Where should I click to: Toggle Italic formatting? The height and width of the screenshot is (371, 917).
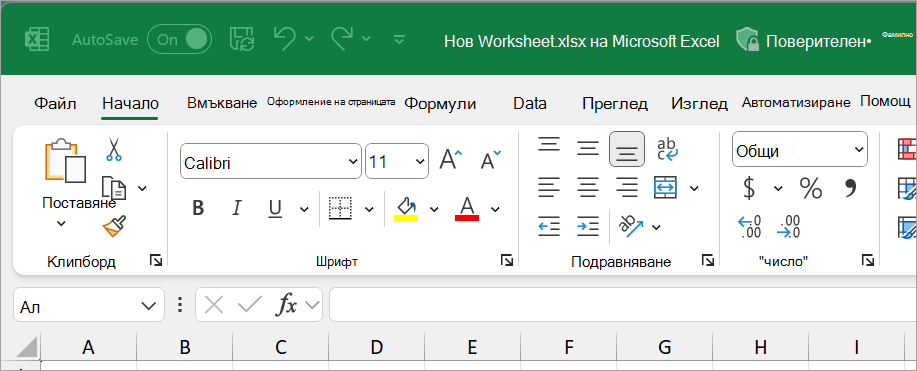click(237, 208)
